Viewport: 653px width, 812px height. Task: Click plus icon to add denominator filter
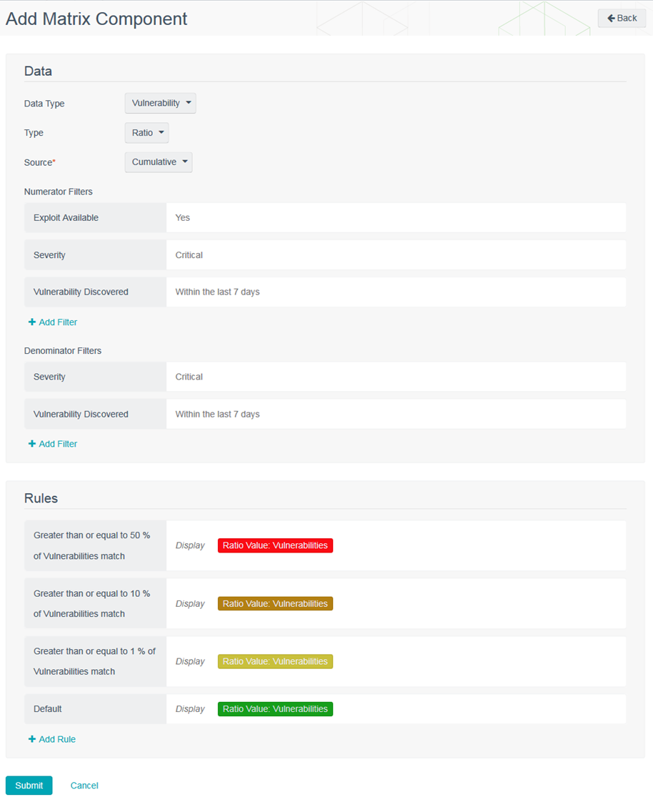(32, 444)
